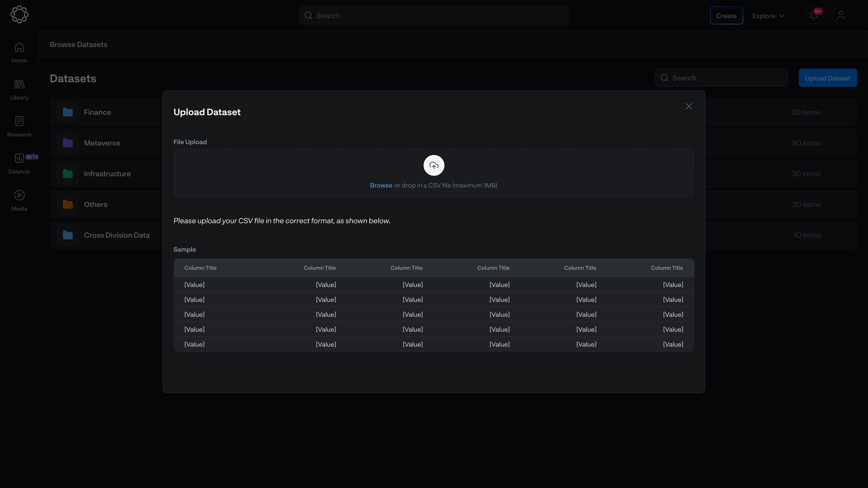Viewport: 868px width, 488px height.
Task: Open the user profile icon
Action: coord(840,16)
